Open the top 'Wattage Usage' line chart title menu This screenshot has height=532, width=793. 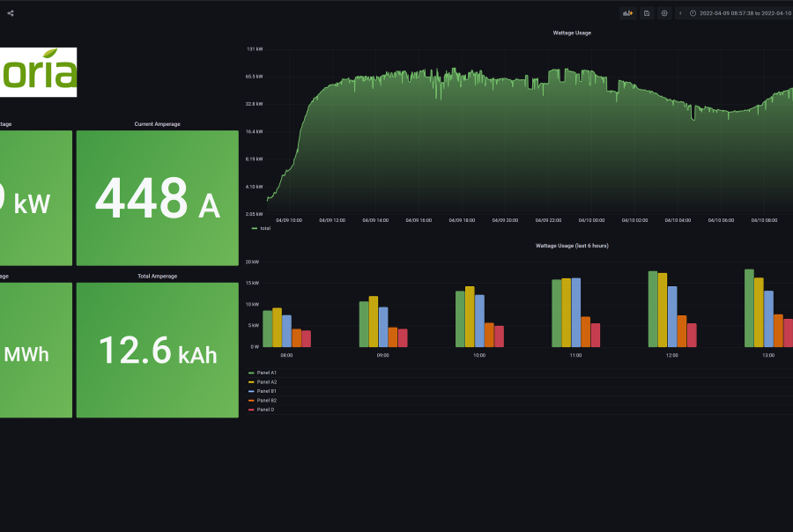point(571,33)
